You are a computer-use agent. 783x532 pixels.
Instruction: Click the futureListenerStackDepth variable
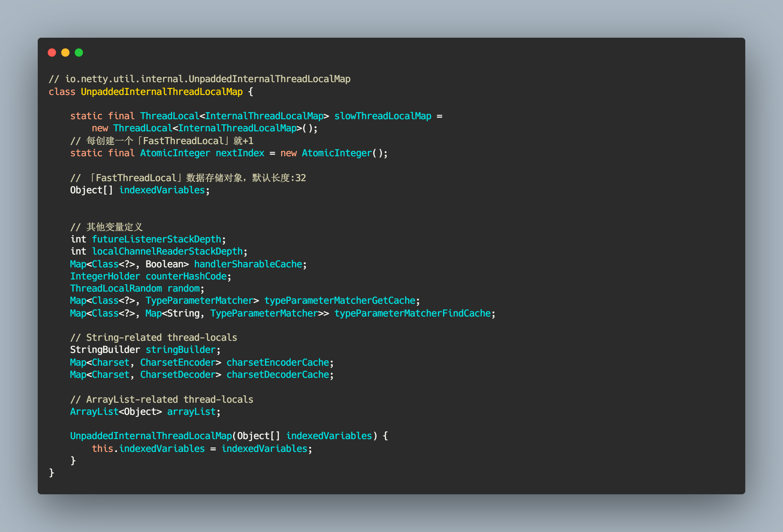157,239
